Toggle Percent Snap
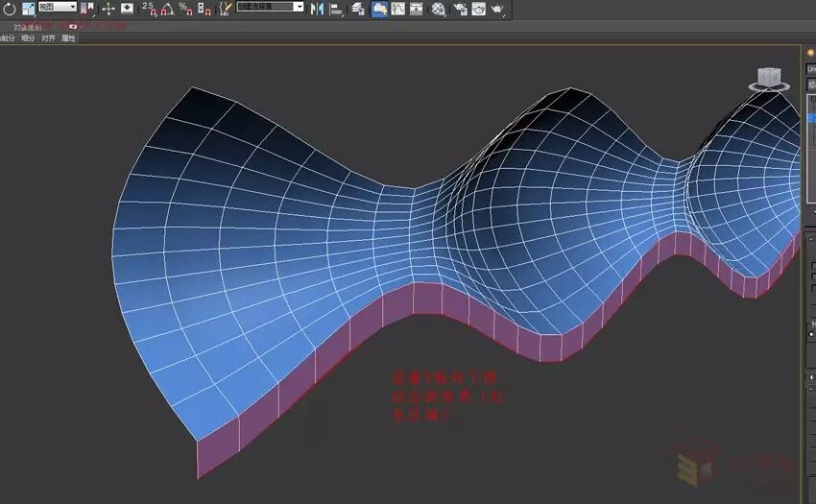The height and width of the screenshot is (504, 816). [x=185, y=9]
